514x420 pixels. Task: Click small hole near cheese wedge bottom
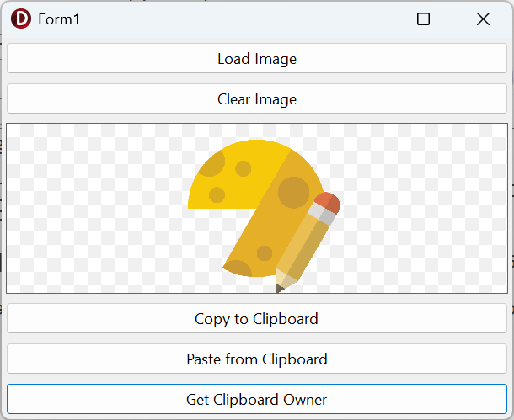coord(265,253)
